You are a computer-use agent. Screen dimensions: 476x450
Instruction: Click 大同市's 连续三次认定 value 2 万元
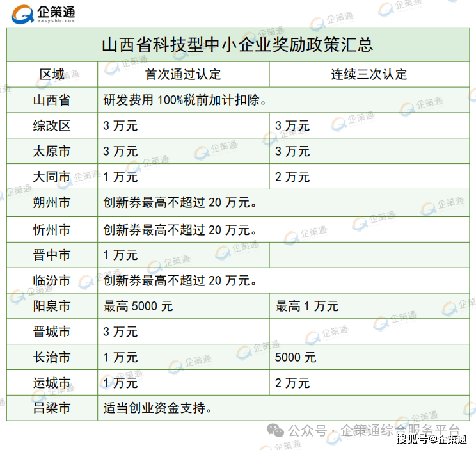(292, 177)
